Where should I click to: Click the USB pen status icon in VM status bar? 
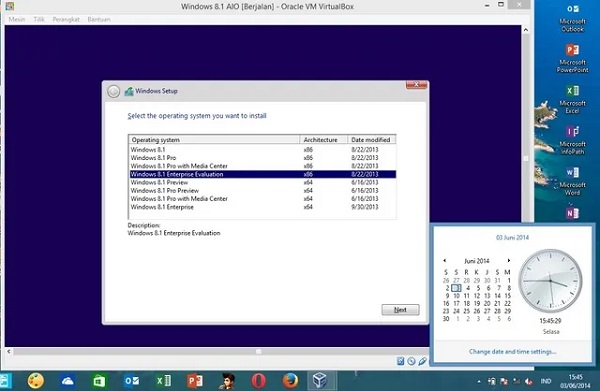point(422,361)
